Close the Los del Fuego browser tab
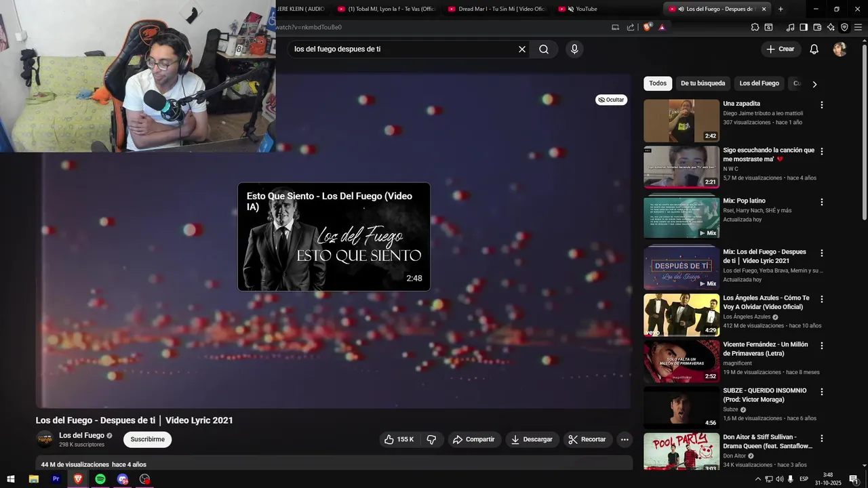 (x=764, y=9)
